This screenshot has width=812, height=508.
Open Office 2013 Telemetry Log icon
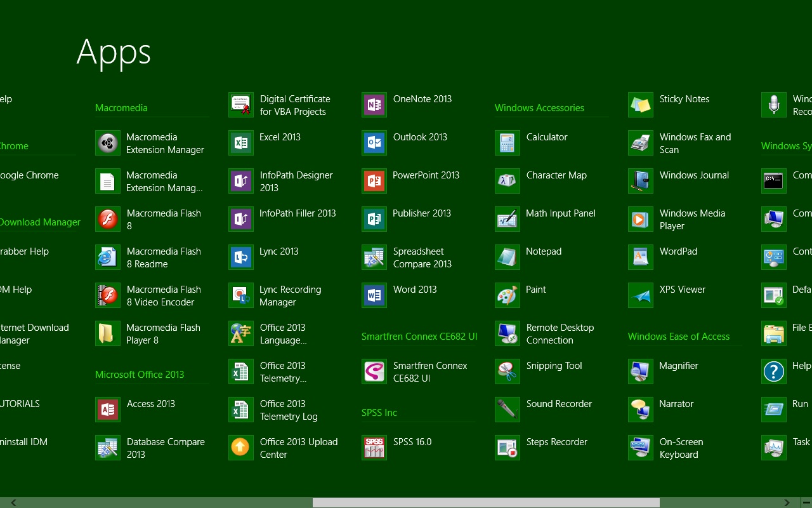click(241, 410)
